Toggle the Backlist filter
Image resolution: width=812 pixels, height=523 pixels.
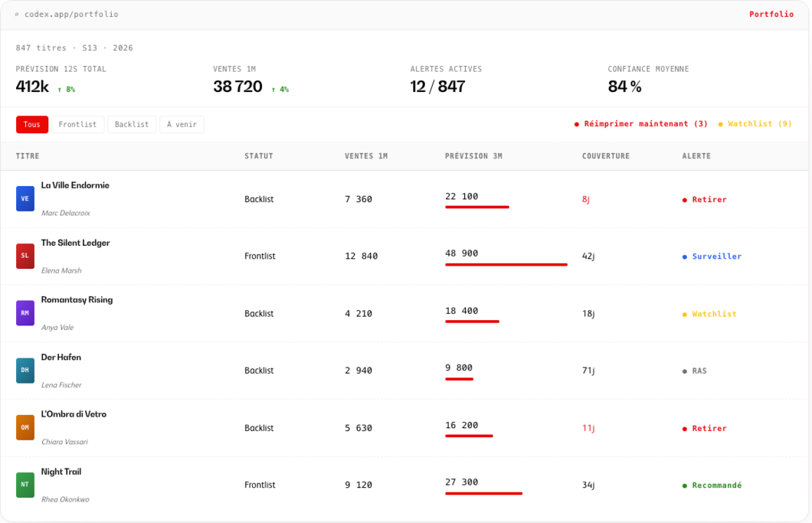[132, 124]
